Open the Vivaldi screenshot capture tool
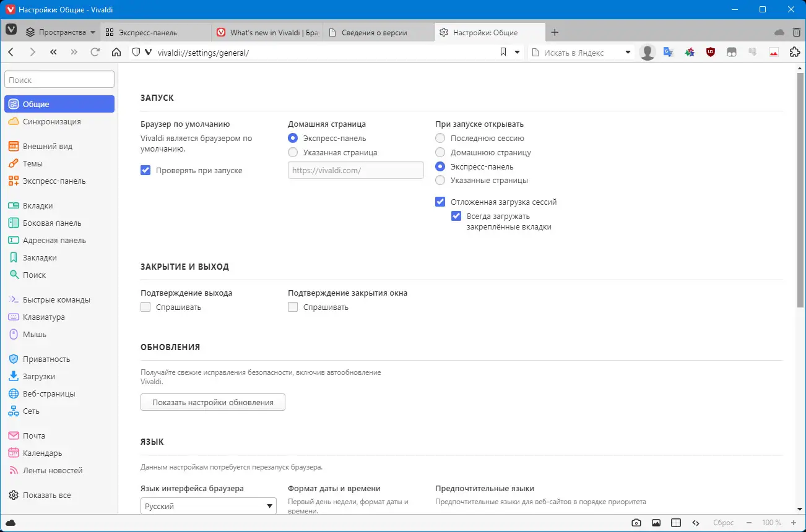The image size is (806, 532). click(x=636, y=522)
